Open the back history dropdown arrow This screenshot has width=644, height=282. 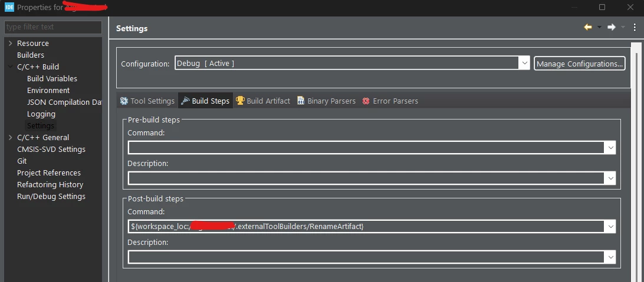coord(599,28)
